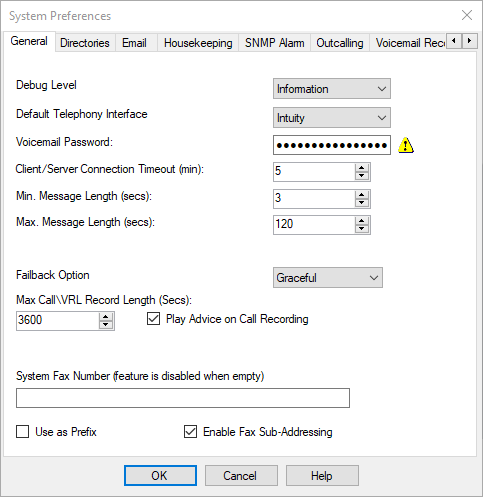Viewport: 483px width, 497px height.
Task: Decrease Min. Message Length with down arrow
Action: pyautogui.click(x=362, y=203)
